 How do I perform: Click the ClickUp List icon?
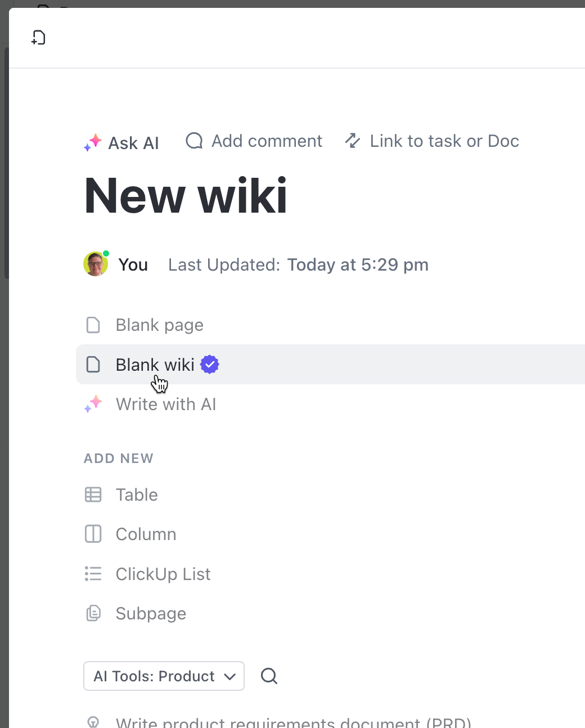click(x=93, y=574)
